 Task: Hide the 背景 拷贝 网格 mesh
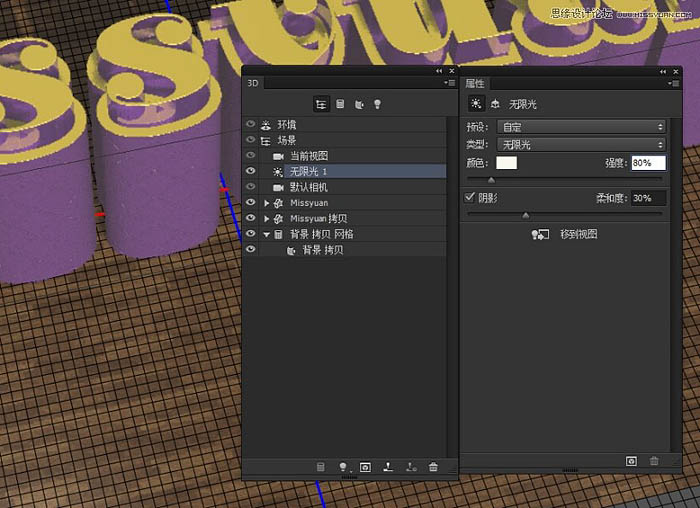(x=250, y=233)
